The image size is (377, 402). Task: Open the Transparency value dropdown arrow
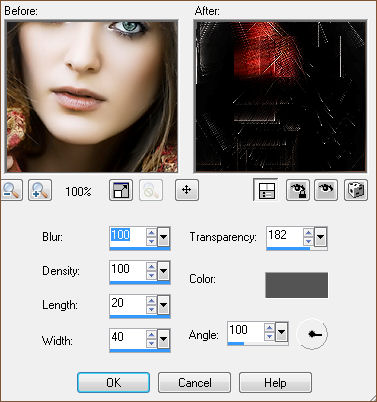320,237
